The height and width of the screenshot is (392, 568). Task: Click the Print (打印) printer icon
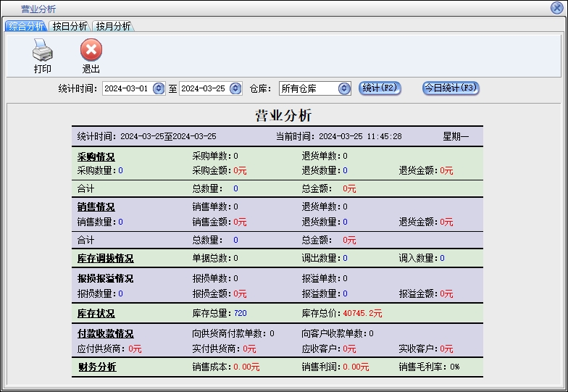tap(42, 51)
